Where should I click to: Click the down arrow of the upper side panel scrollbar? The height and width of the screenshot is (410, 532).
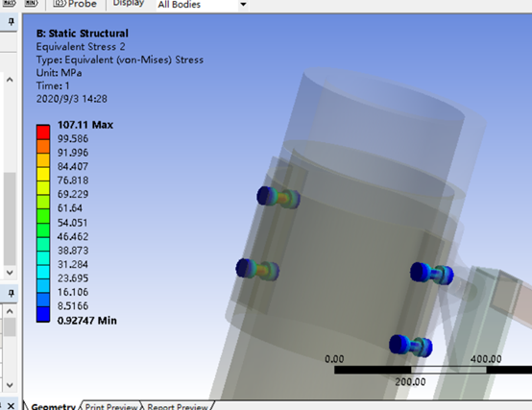pos(10,273)
